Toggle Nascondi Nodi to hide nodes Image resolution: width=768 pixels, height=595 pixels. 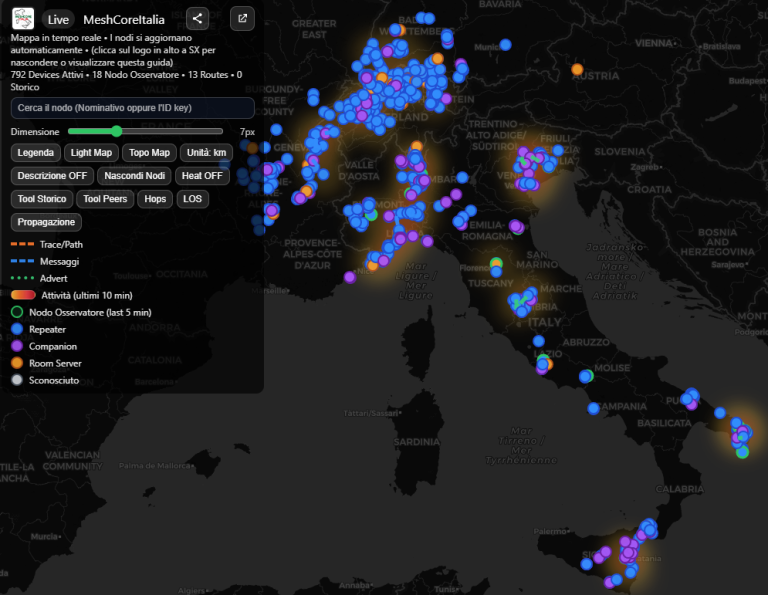click(x=134, y=175)
